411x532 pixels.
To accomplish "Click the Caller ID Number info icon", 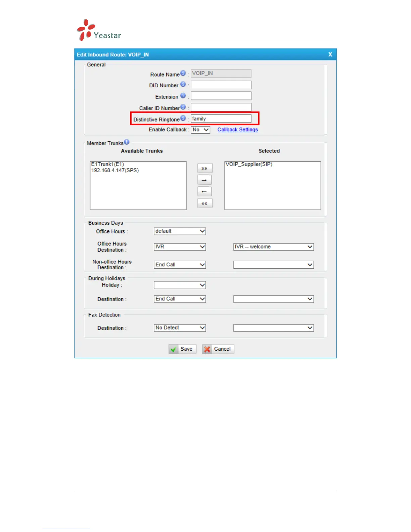I will pyautogui.click(x=183, y=107).
